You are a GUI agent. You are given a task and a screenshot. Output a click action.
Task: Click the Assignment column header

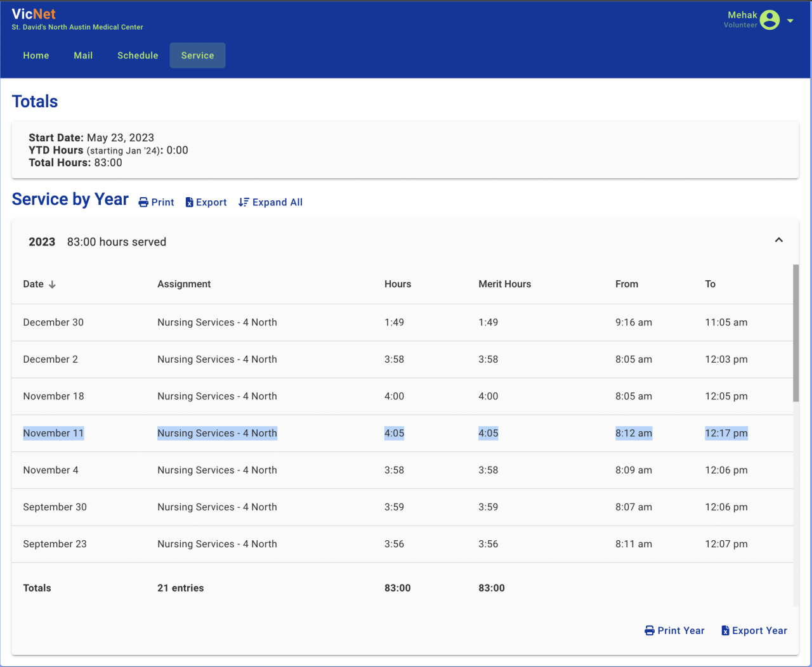click(184, 284)
